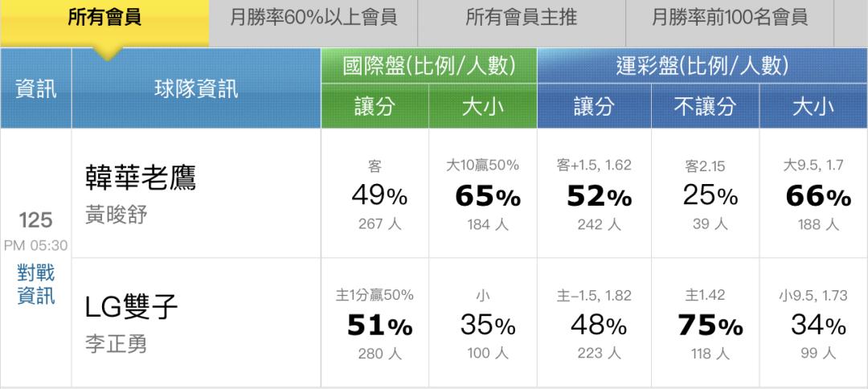Click the 運彩盤 column header
The height and width of the screenshot is (389, 868).
click(x=702, y=66)
